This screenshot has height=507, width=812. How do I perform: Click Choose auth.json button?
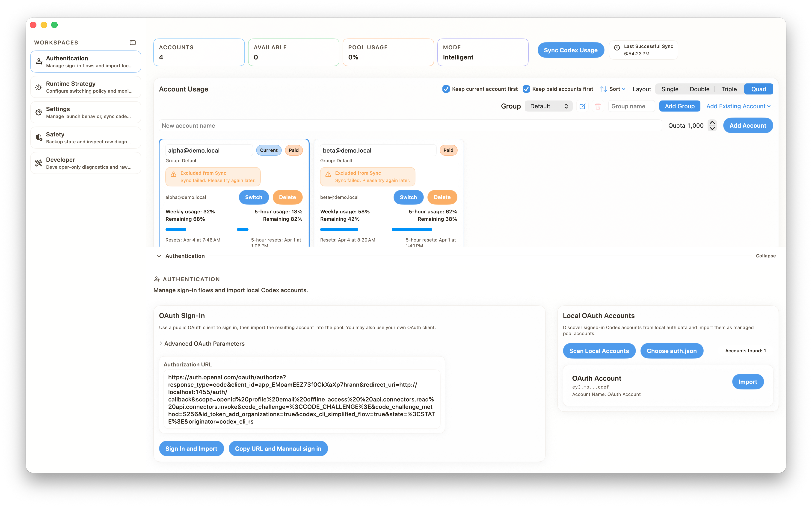pos(671,351)
